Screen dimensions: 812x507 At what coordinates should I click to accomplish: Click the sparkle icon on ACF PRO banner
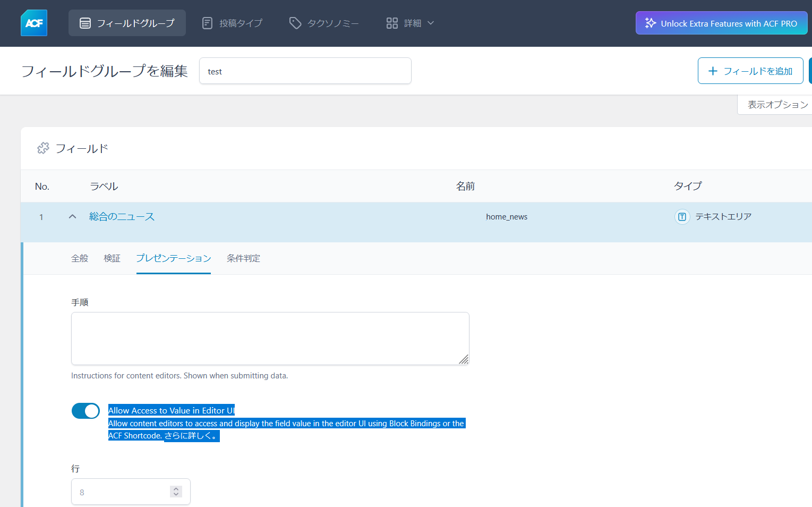pyautogui.click(x=649, y=23)
